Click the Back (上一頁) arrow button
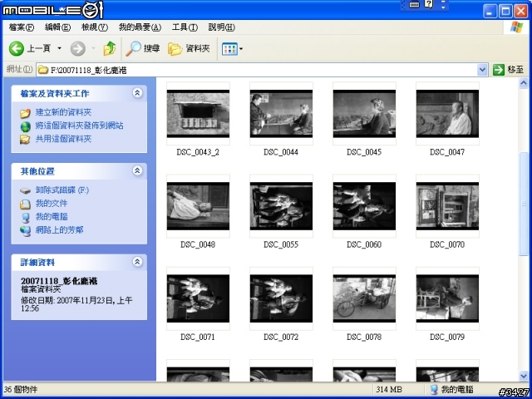 (x=17, y=48)
